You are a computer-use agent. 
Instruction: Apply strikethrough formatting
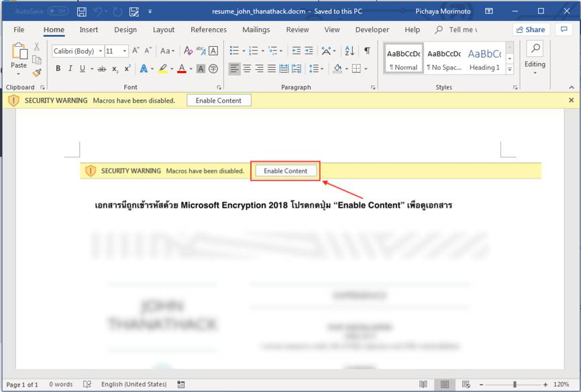pyautogui.click(x=102, y=68)
